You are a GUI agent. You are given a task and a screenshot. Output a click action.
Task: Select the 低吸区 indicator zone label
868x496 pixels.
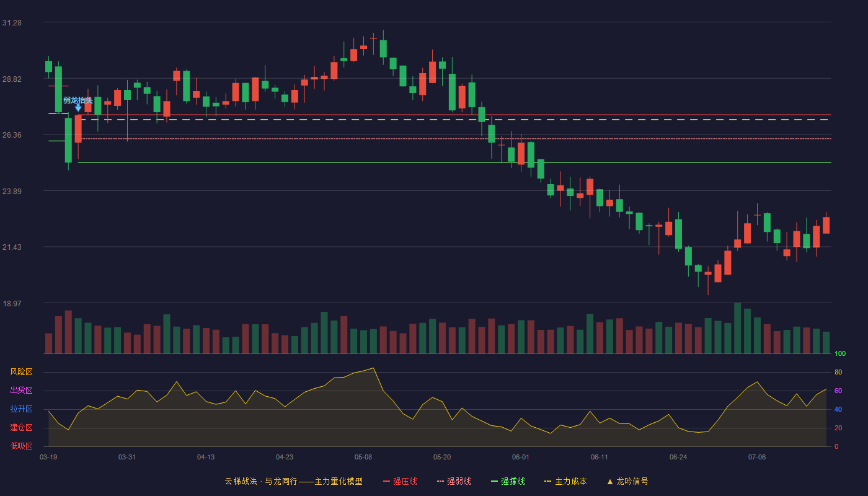click(21, 446)
